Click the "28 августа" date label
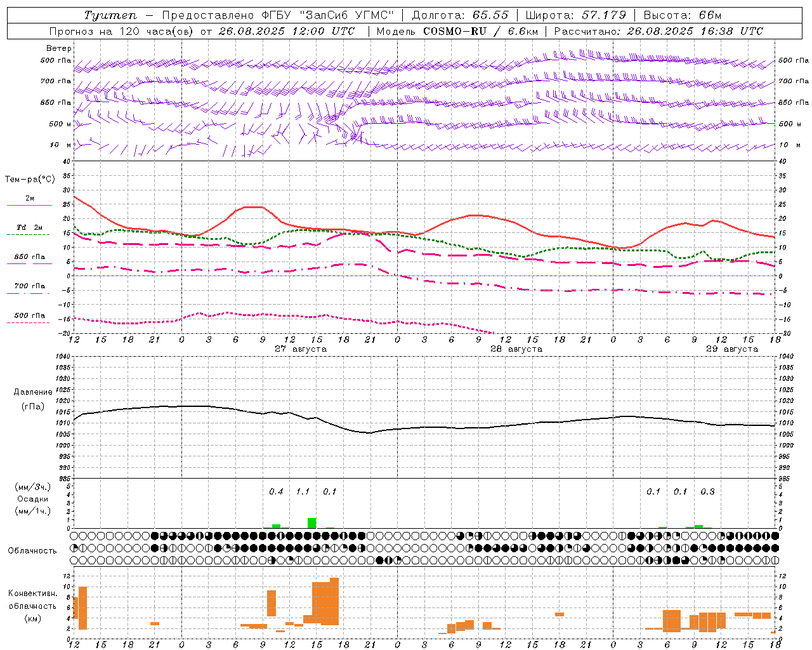The image size is (812, 650). click(516, 349)
